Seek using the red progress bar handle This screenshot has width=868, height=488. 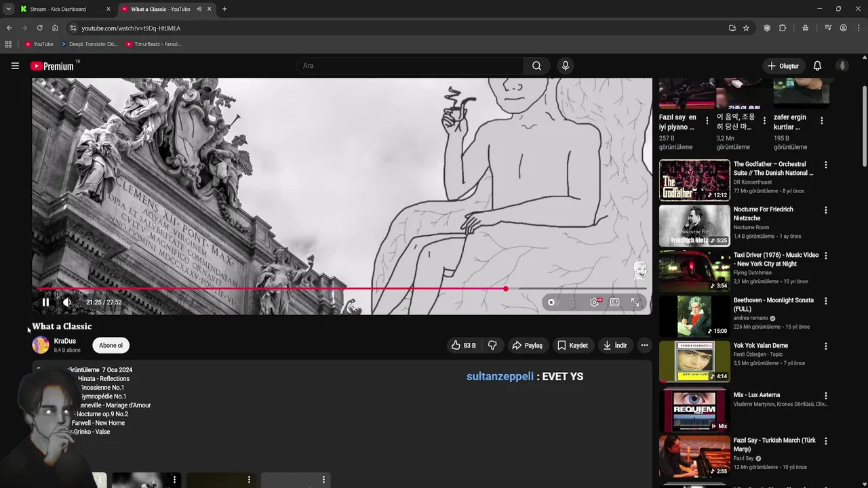point(506,289)
